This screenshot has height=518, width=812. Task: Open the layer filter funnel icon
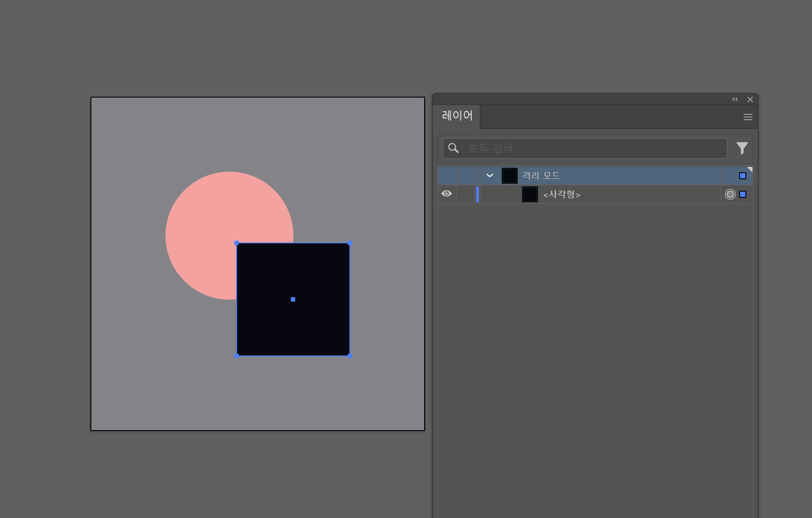point(742,148)
